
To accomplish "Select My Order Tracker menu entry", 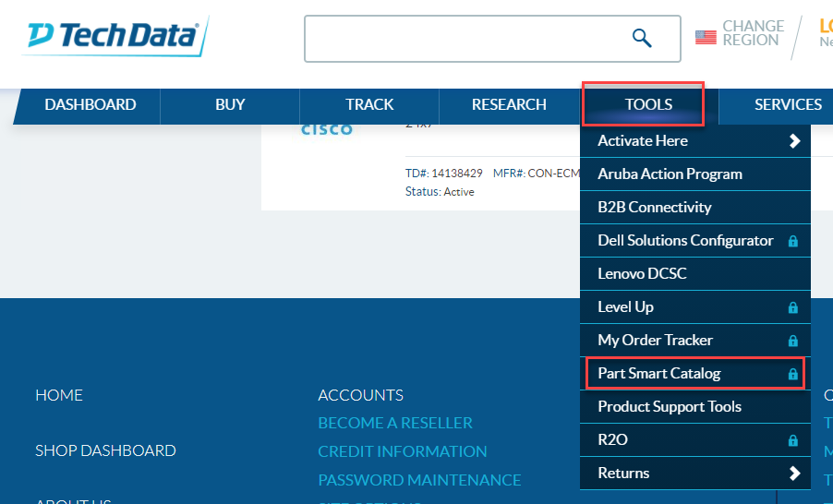I will (694, 340).
